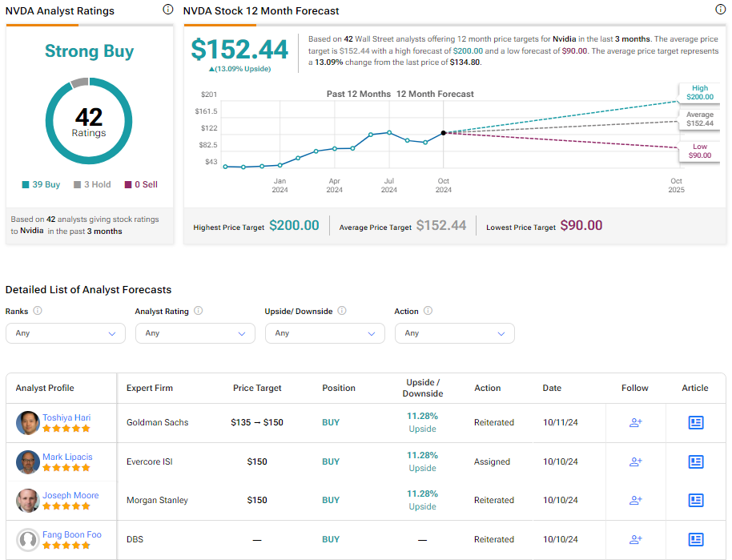
Task: Follow analyst Fang Boon Foo
Action: tap(635, 539)
